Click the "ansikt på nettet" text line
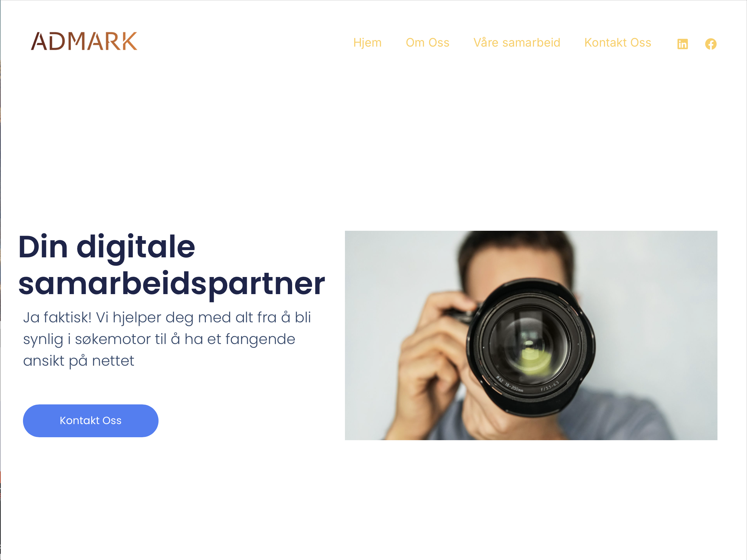This screenshot has width=747, height=560. 78,361
